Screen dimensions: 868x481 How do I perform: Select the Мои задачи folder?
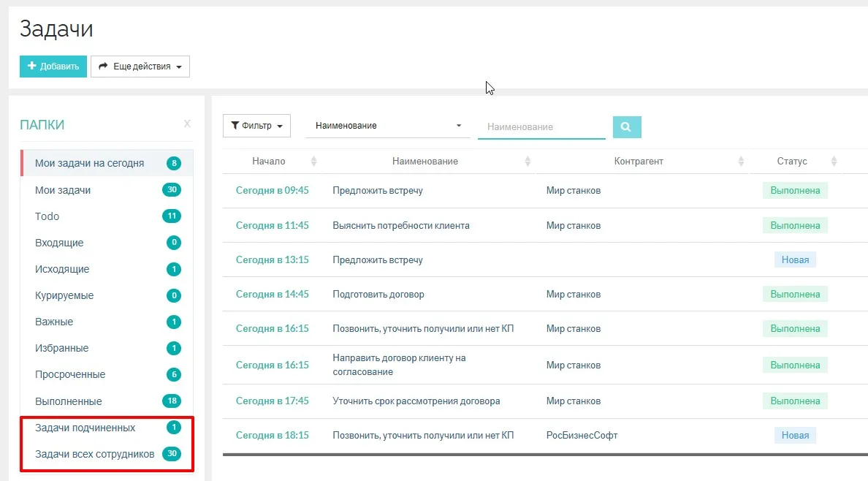click(x=63, y=190)
